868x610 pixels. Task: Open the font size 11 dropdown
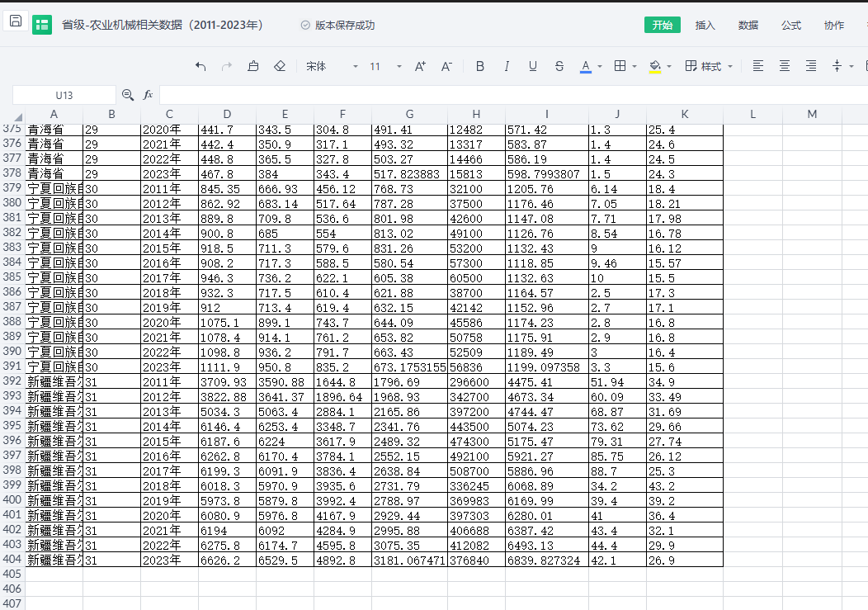point(385,67)
